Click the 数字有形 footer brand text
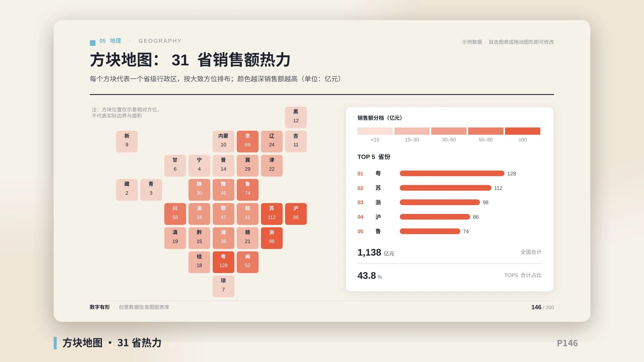644x362 pixels. click(x=100, y=307)
